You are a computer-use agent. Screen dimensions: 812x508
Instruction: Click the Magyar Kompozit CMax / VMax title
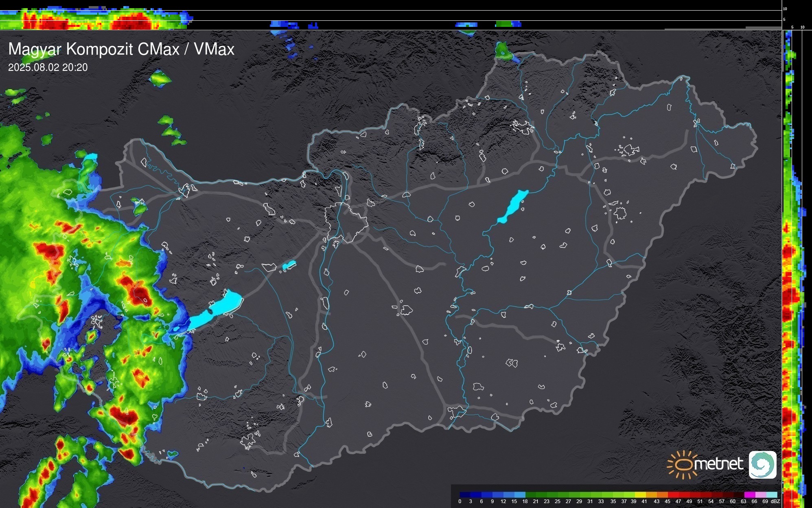click(x=121, y=49)
